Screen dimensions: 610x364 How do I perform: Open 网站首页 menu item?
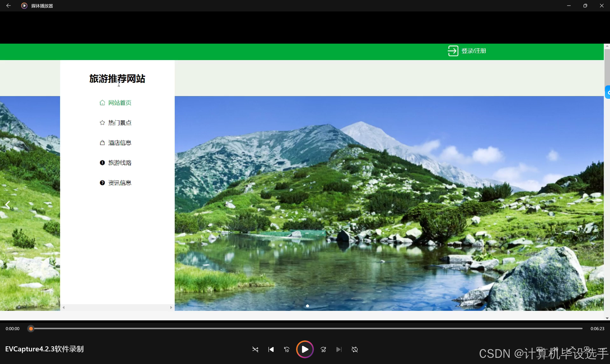pyautogui.click(x=119, y=103)
